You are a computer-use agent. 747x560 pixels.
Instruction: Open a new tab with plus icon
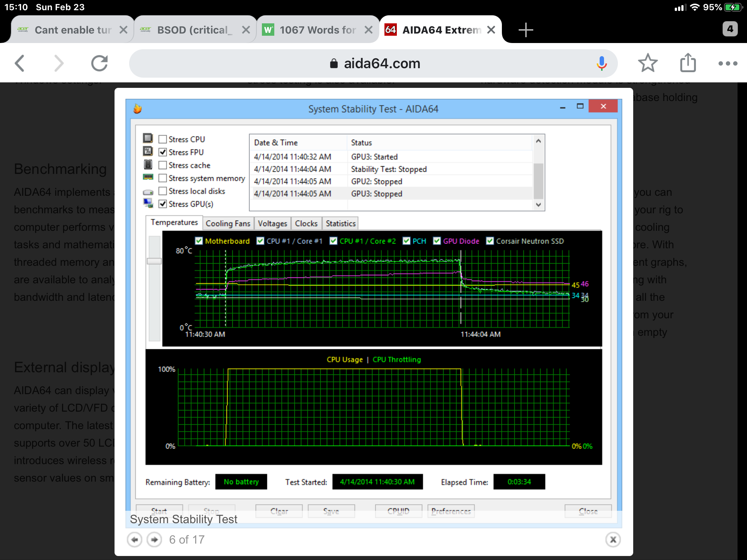(526, 30)
